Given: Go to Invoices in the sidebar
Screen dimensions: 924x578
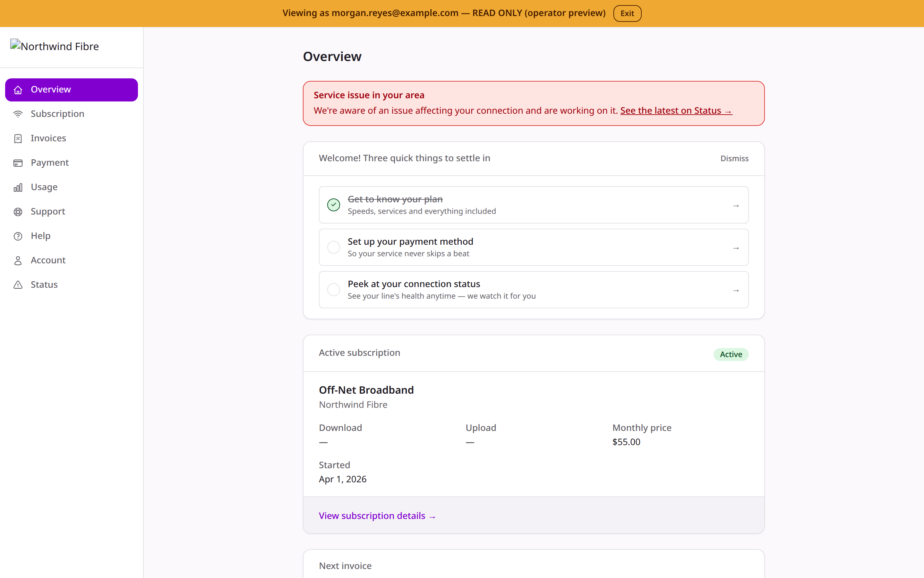Looking at the screenshot, I should pos(72,138).
